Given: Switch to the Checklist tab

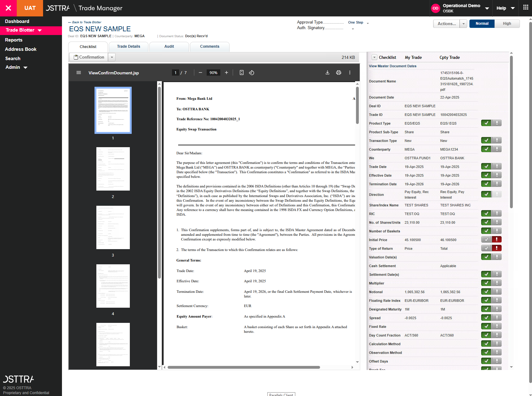Looking at the screenshot, I should [x=88, y=47].
